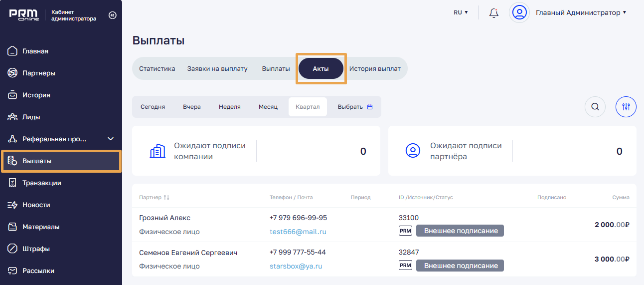
Task: Click the starsbox@ya.ru email link
Action: tap(296, 266)
